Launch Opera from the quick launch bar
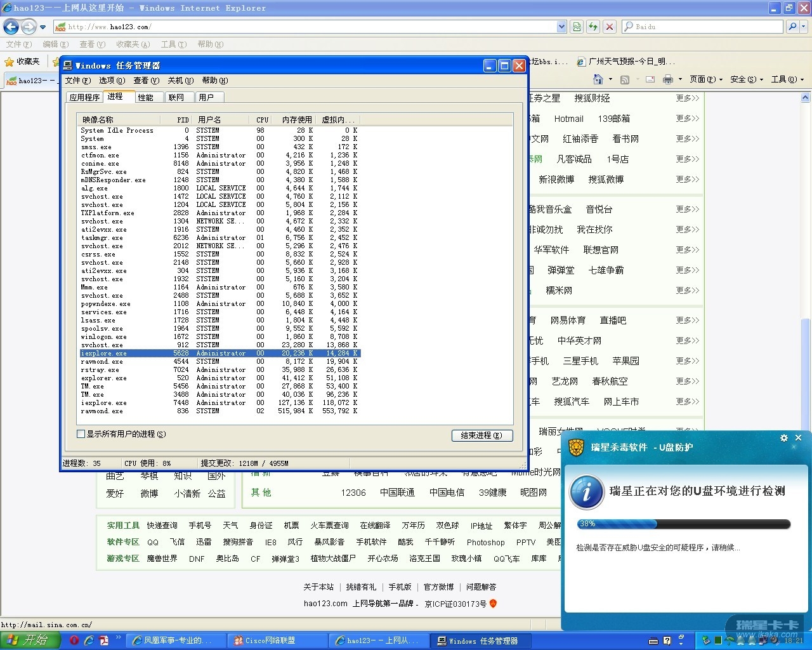 click(x=74, y=640)
